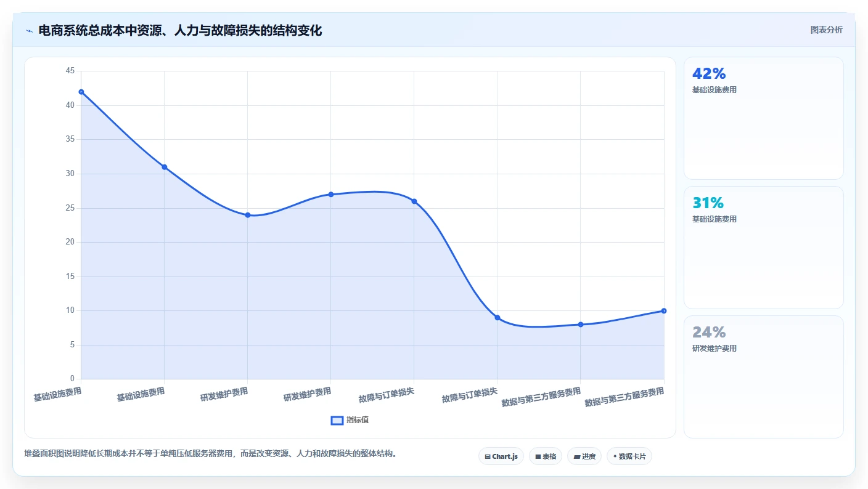Click the y-axis tick label 35

tap(70, 139)
